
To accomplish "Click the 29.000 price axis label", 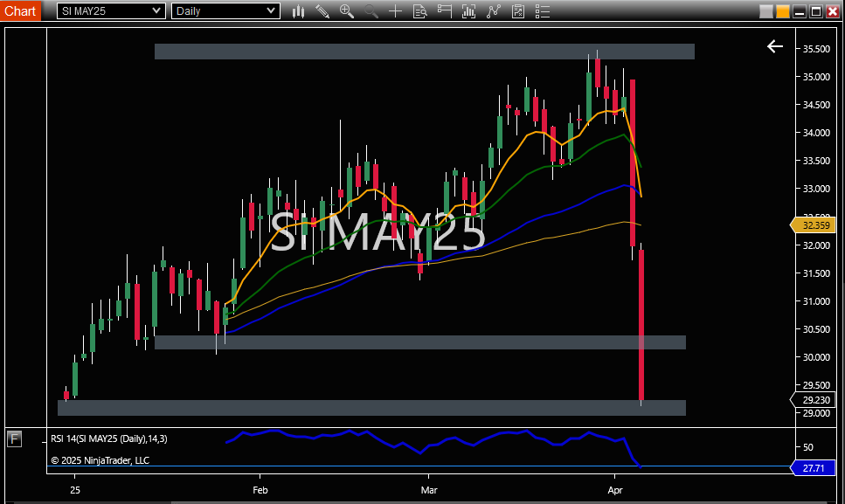I will (x=816, y=413).
